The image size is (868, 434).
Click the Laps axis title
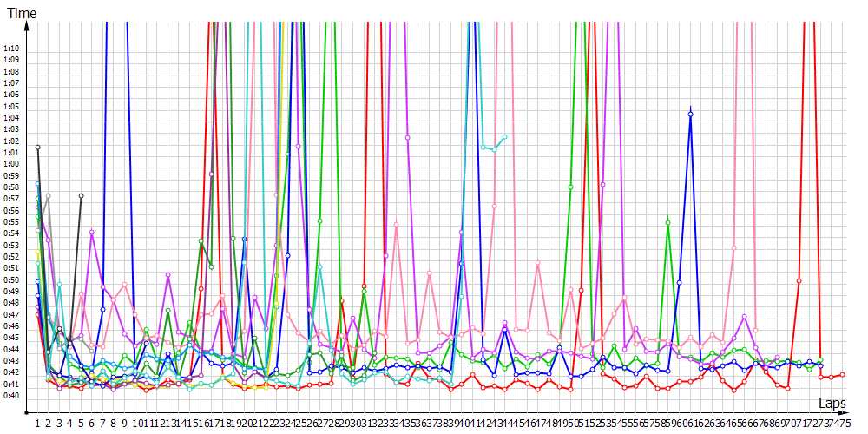tap(832, 404)
